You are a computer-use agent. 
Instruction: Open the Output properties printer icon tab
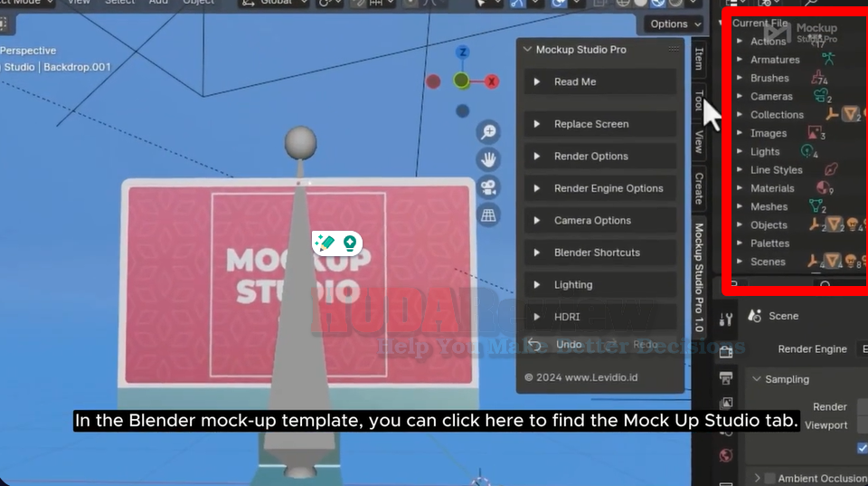point(726,378)
